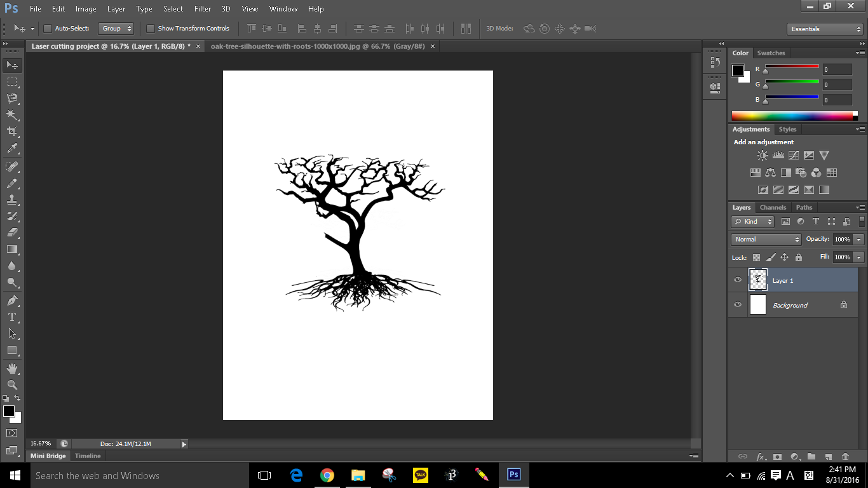
Task: Toggle lock all padlock icon
Action: coord(799,257)
